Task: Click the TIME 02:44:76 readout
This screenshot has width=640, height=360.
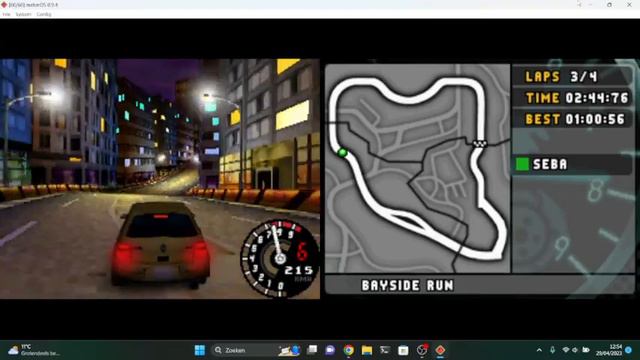Action: [x=577, y=98]
